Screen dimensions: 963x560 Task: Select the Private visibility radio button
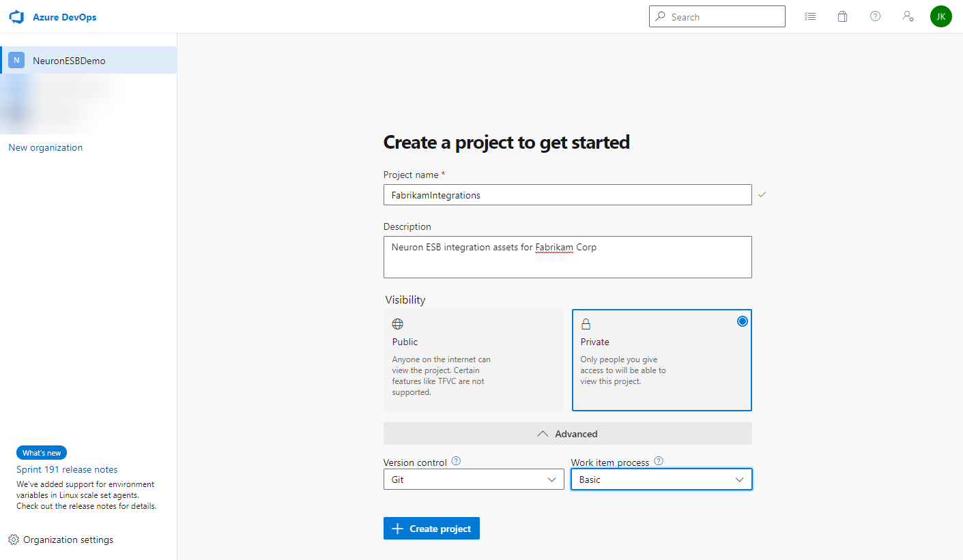[743, 321]
